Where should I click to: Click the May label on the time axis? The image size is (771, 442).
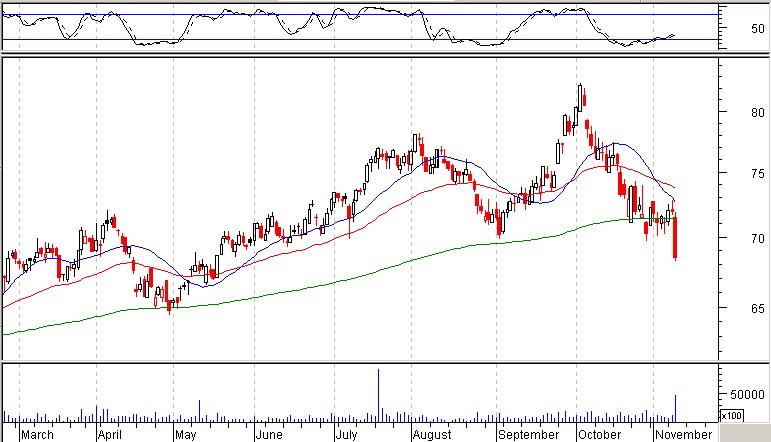(x=185, y=435)
